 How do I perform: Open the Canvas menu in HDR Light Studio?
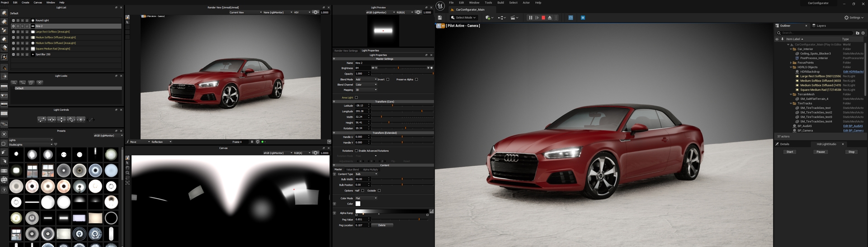pyautogui.click(x=38, y=2)
